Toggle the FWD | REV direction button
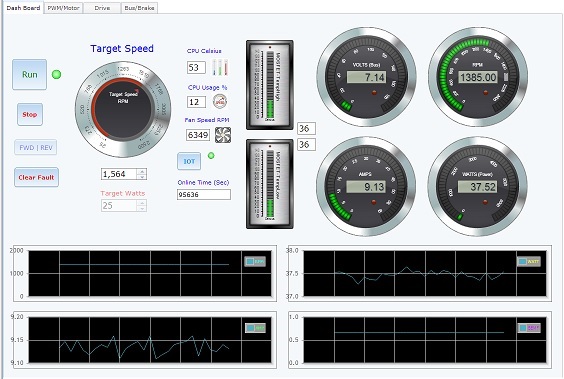The width and height of the screenshot is (564, 379). coord(36,147)
